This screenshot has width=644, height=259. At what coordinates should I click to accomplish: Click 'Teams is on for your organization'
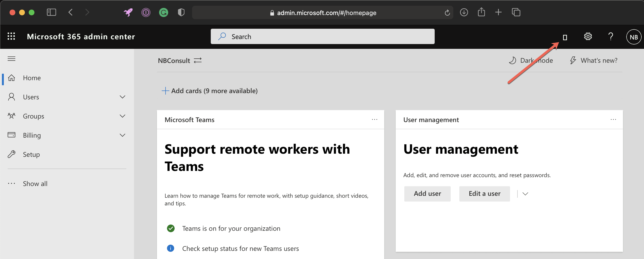[231, 228]
